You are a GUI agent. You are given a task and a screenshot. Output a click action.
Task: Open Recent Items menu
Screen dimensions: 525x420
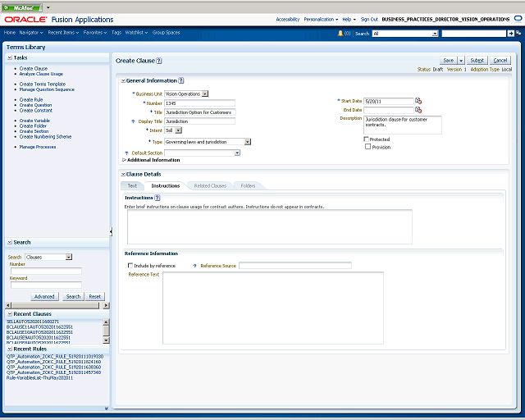[x=63, y=33]
